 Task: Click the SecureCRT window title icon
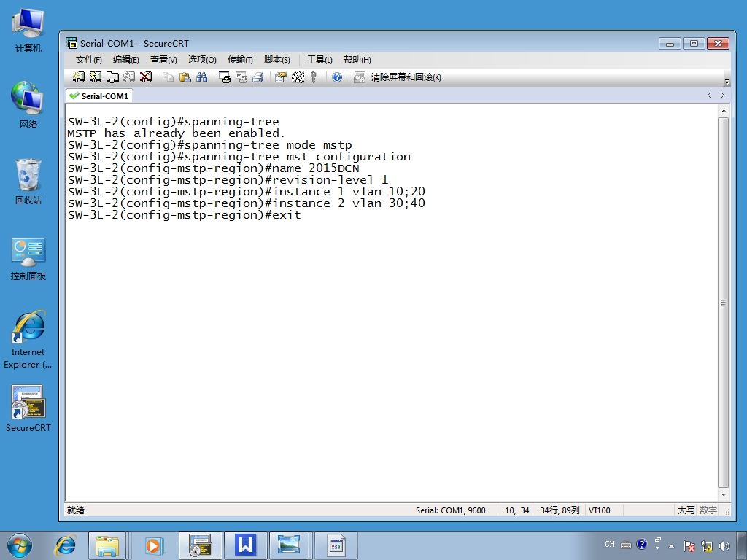click(71, 43)
